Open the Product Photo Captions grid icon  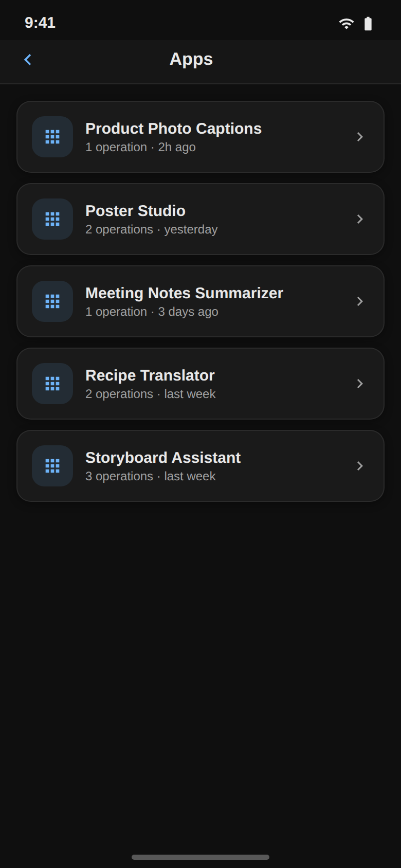pos(52,137)
